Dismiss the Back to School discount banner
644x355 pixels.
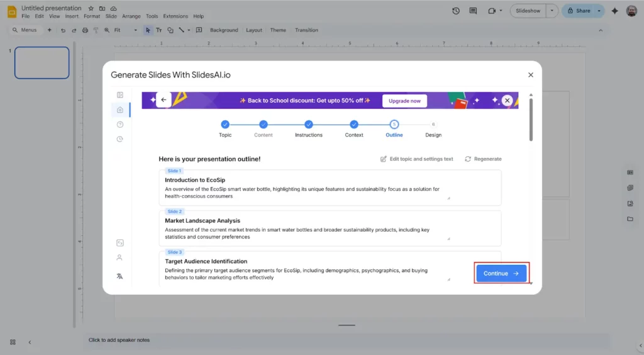[507, 100]
